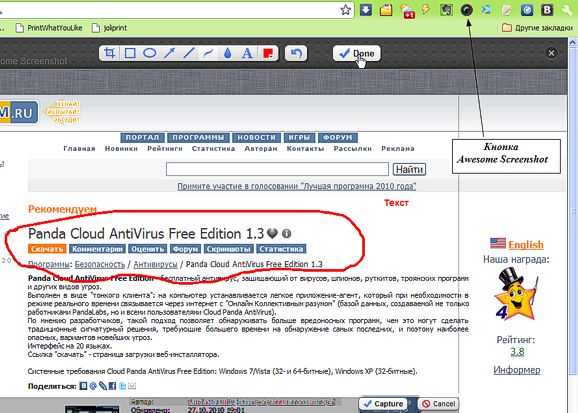Open the Новинки menu item
Viewport: 578px width, 413px height.
click(121, 149)
